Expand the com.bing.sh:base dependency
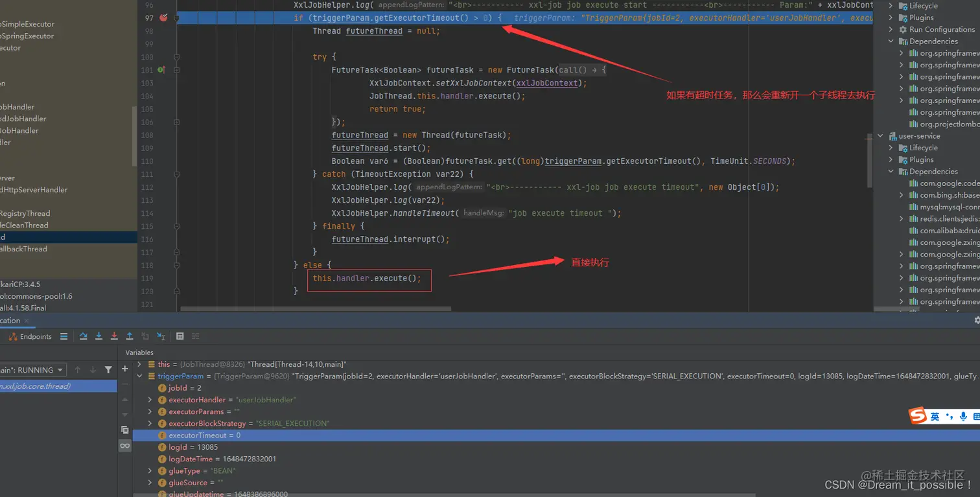 click(902, 195)
